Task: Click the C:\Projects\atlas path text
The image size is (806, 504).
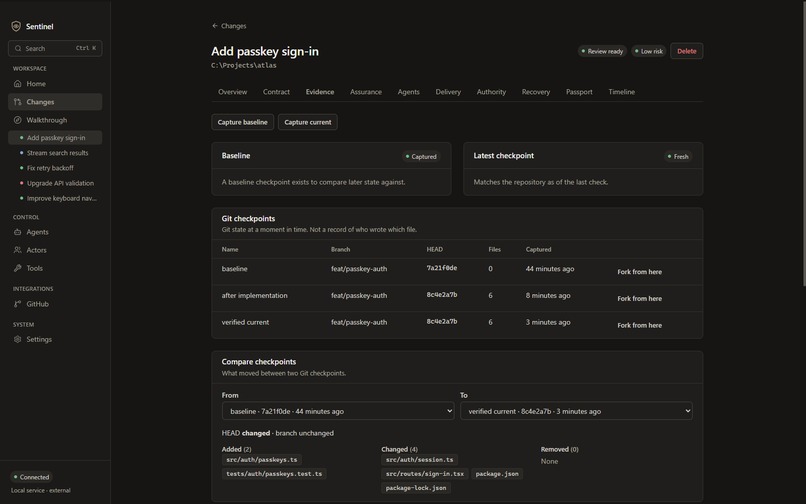Action: click(244, 65)
